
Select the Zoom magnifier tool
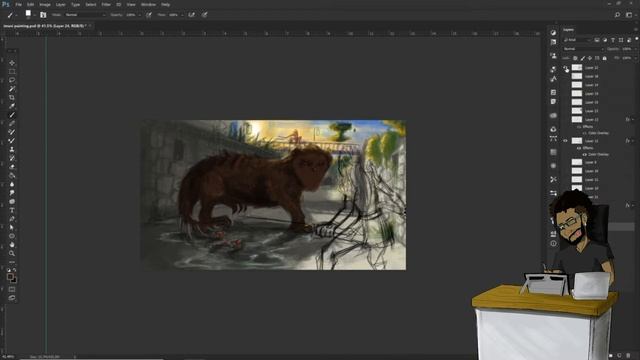[x=12, y=253]
